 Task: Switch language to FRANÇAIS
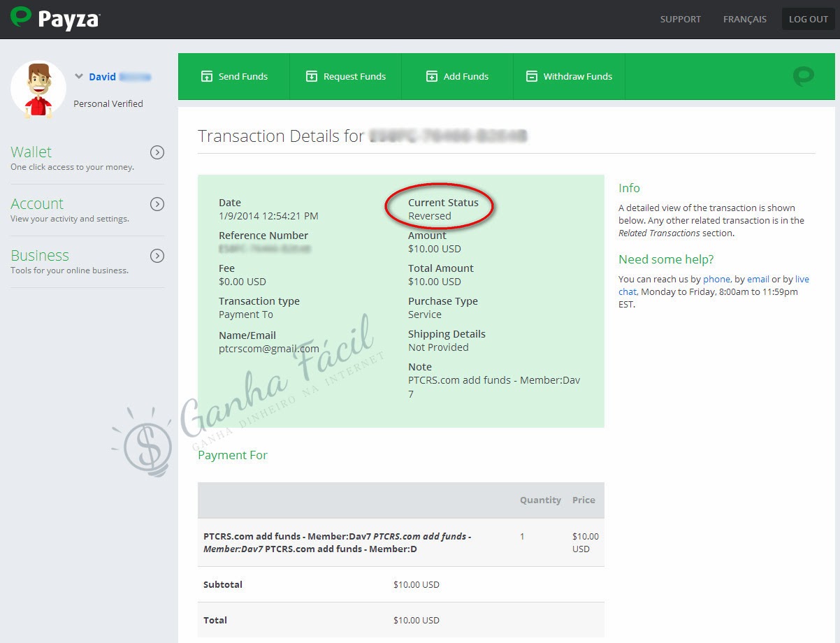[745, 19]
